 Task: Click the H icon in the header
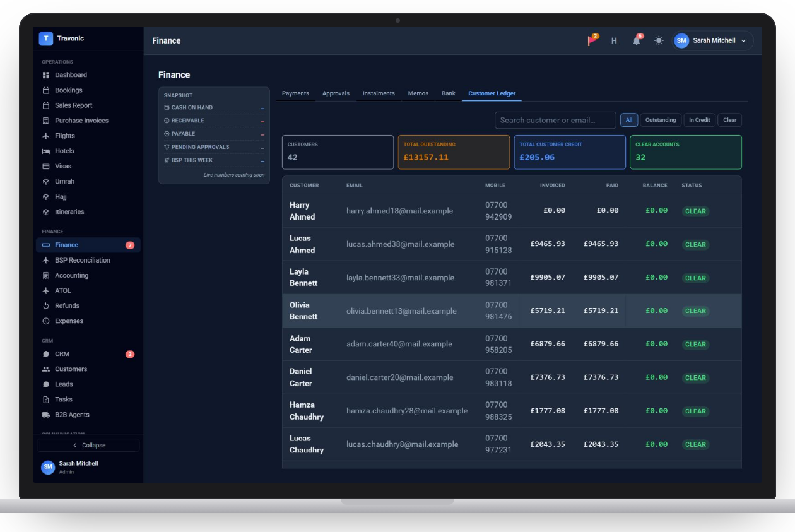614,40
